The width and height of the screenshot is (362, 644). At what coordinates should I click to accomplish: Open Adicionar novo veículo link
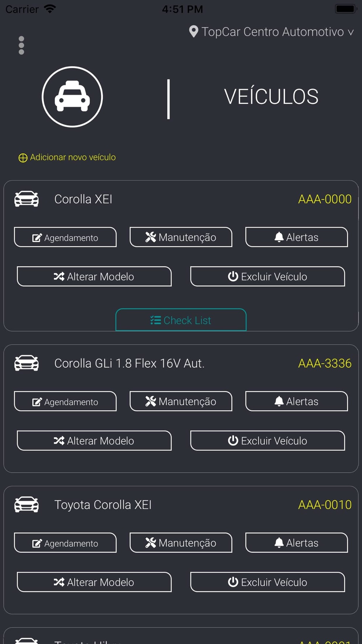tap(72, 157)
